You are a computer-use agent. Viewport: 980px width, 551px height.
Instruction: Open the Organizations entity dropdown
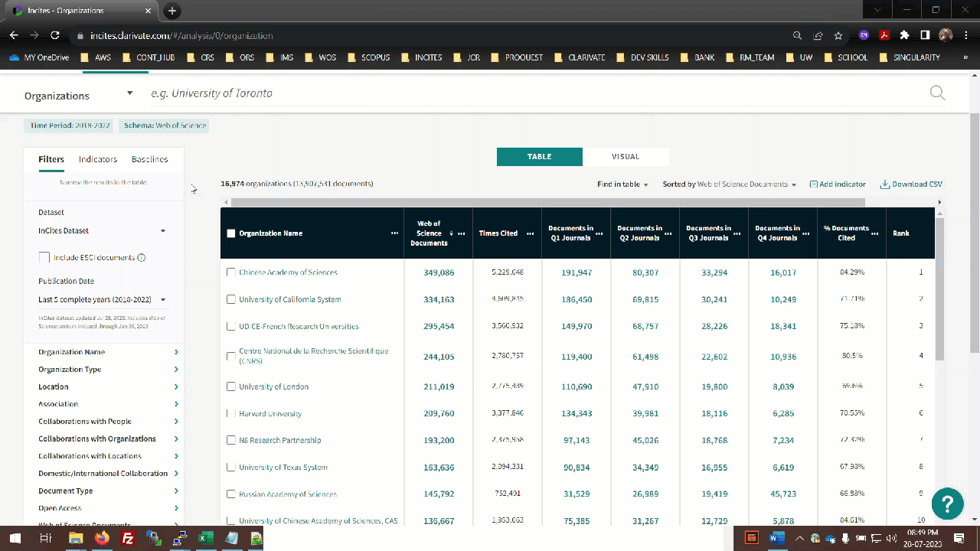coord(78,96)
